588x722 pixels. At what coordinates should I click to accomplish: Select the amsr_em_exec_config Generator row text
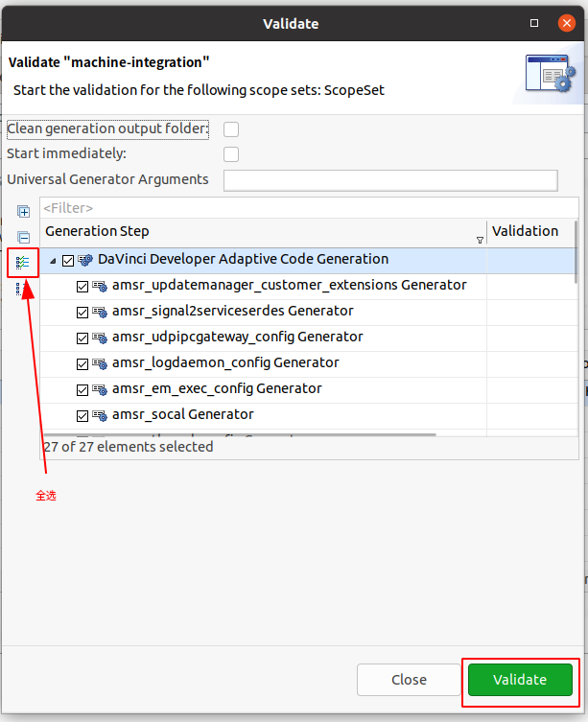pos(217,388)
